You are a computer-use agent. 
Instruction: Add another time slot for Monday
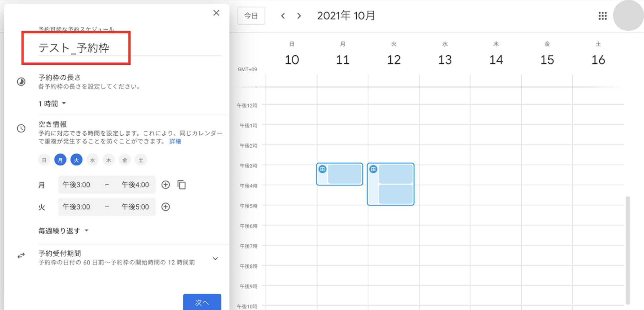pos(166,185)
